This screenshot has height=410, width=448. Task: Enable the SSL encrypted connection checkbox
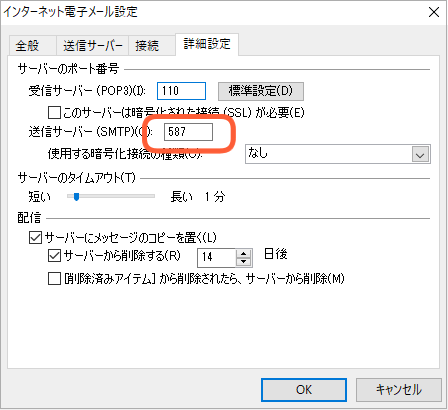54,113
